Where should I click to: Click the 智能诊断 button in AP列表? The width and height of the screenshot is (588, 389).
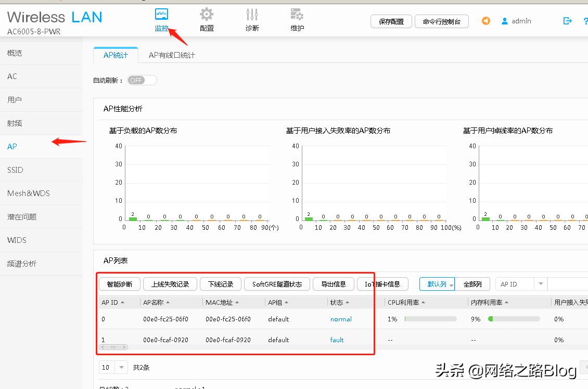(x=119, y=284)
